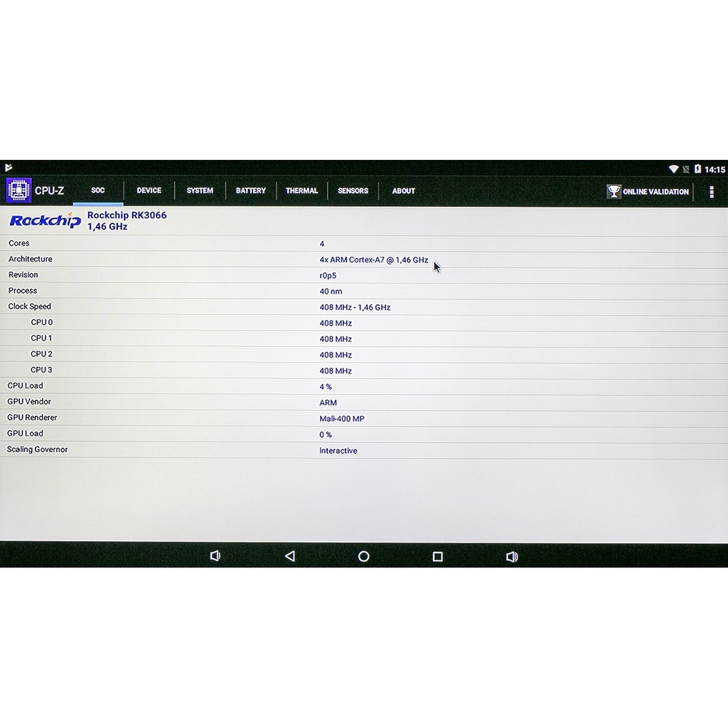Click the ARM GPU vendor value
The height and width of the screenshot is (728, 728).
[x=328, y=403]
